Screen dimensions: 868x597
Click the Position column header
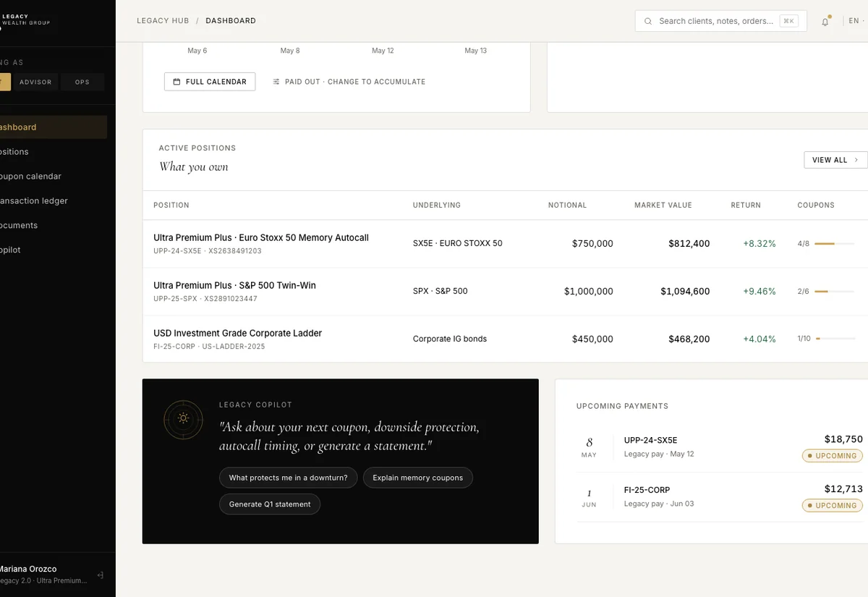[171, 206]
